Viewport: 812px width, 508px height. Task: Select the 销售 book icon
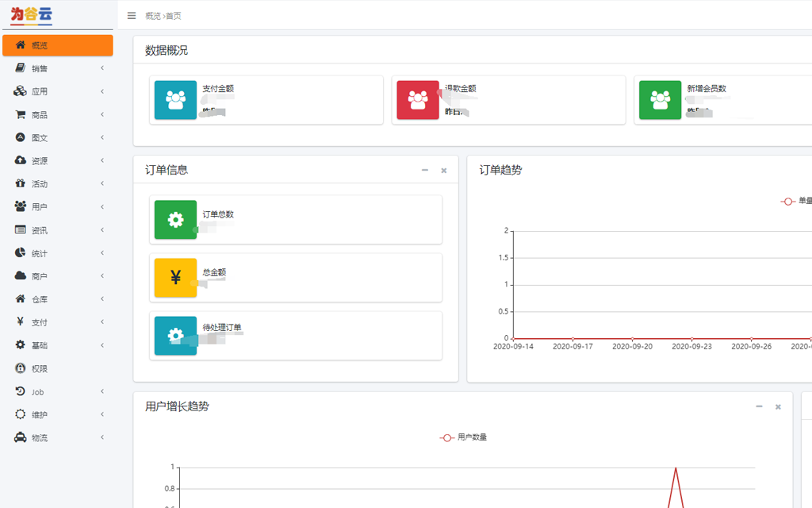point(20,68)
